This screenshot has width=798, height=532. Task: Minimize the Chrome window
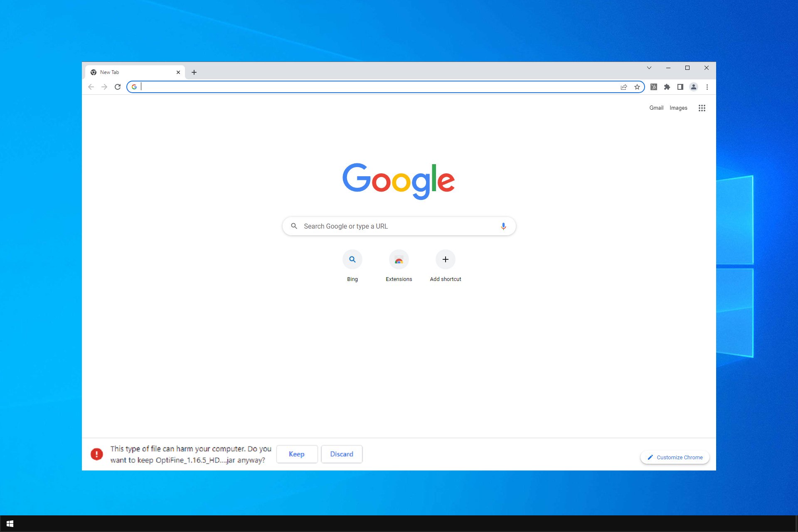click(x=668, y=68)
